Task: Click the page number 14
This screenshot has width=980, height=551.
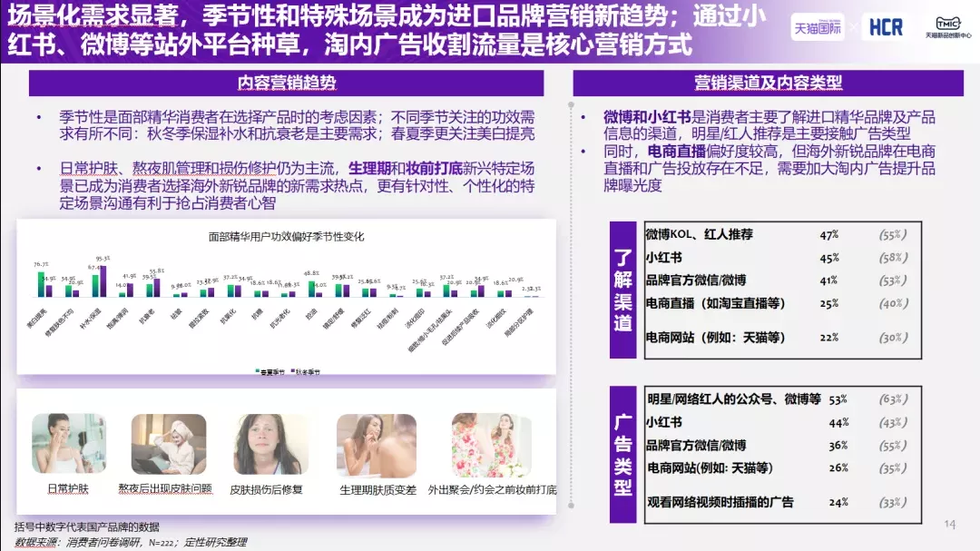Action: click(x=953, y=522)
